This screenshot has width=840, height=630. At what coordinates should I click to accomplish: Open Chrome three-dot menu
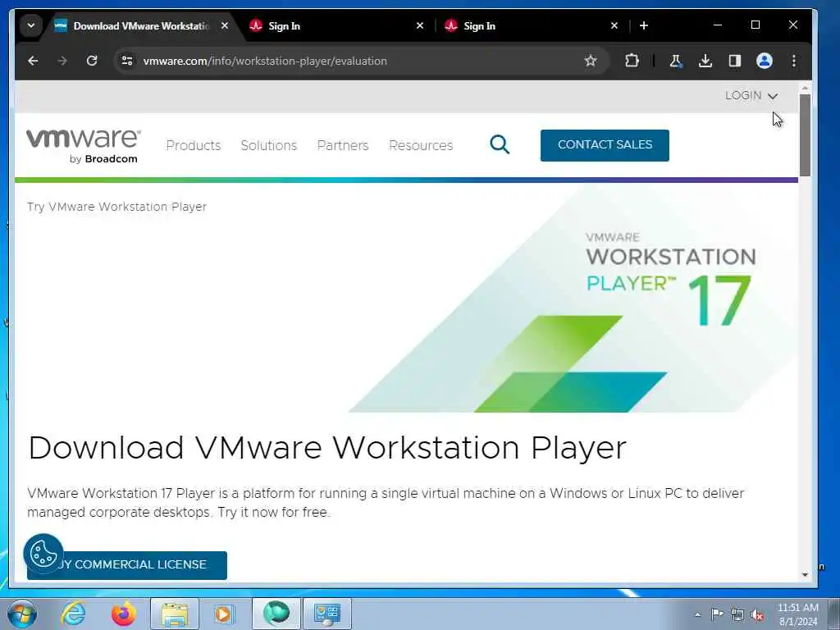tap(794, 61)
